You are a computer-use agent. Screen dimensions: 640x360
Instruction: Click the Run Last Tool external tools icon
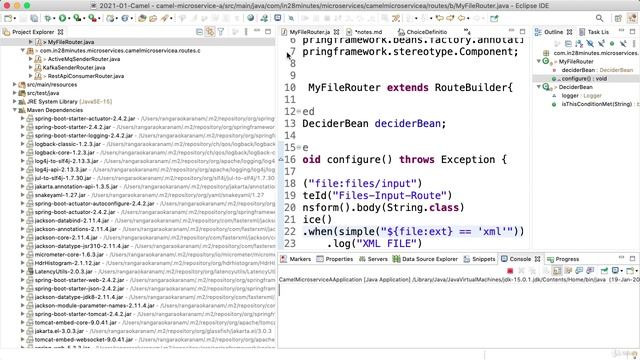point(93,18)
